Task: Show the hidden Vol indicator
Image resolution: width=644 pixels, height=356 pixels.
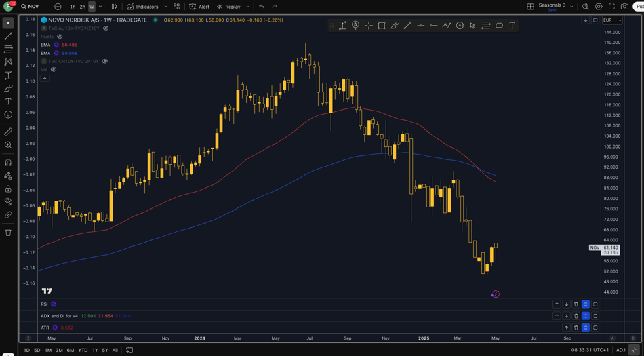Action: (54, 69)
